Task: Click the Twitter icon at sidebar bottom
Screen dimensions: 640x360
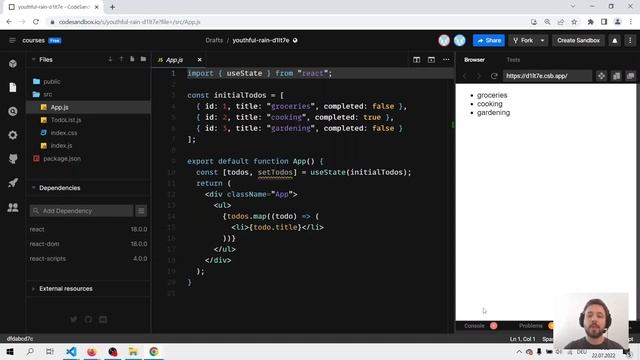Action: point(73,319)
